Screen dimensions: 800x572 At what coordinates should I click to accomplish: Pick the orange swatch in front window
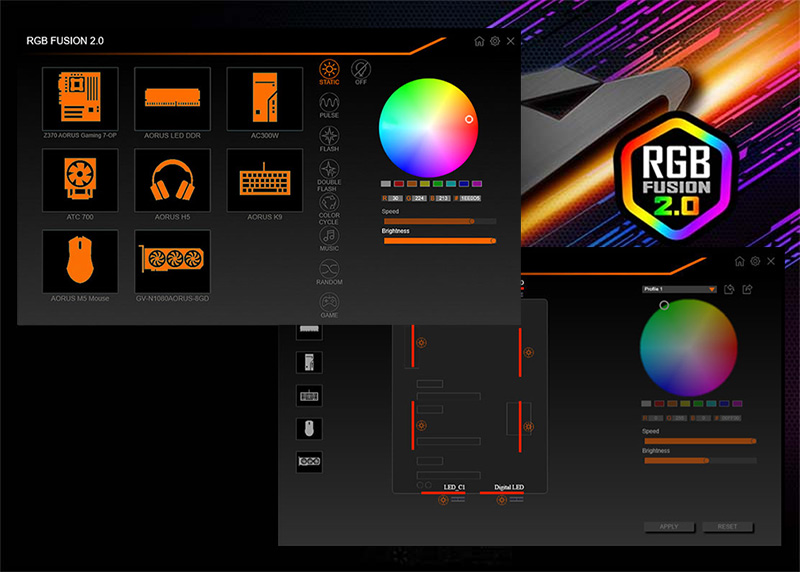pyautogui.click(x=412, y=184)
